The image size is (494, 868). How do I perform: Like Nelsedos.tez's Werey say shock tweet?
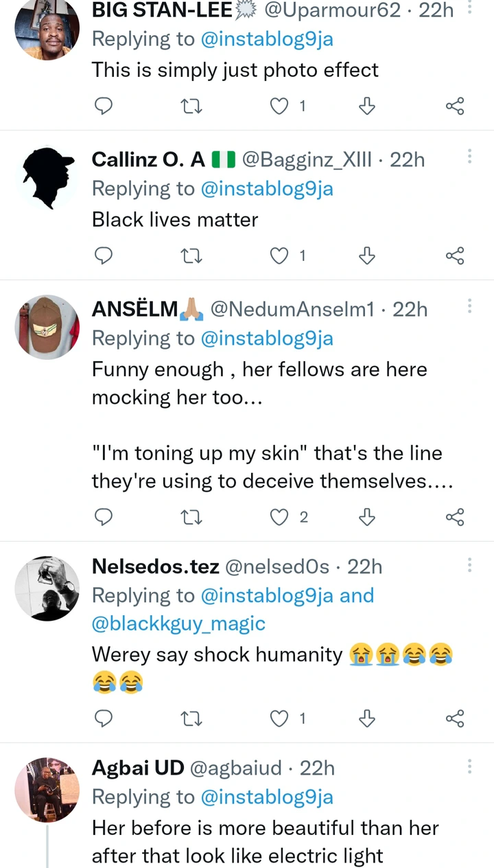click(x=279, y=719)
